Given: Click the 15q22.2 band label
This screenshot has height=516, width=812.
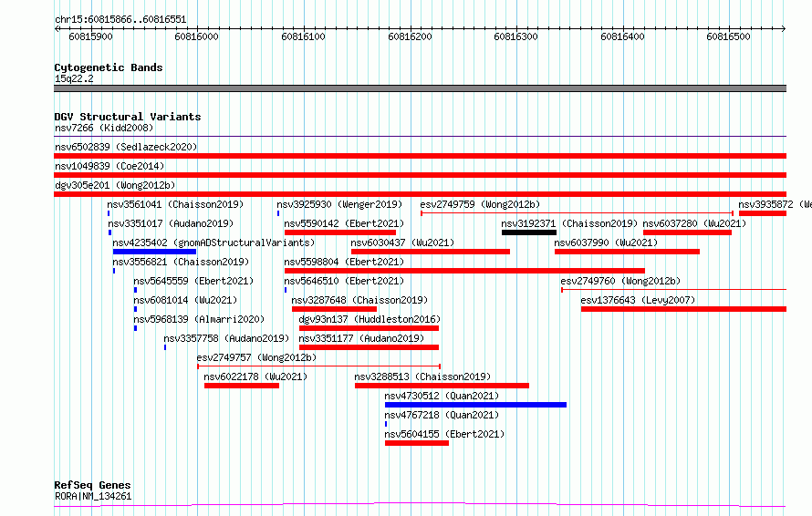Looking at the screenshot, I should click(x=74, y=78).
